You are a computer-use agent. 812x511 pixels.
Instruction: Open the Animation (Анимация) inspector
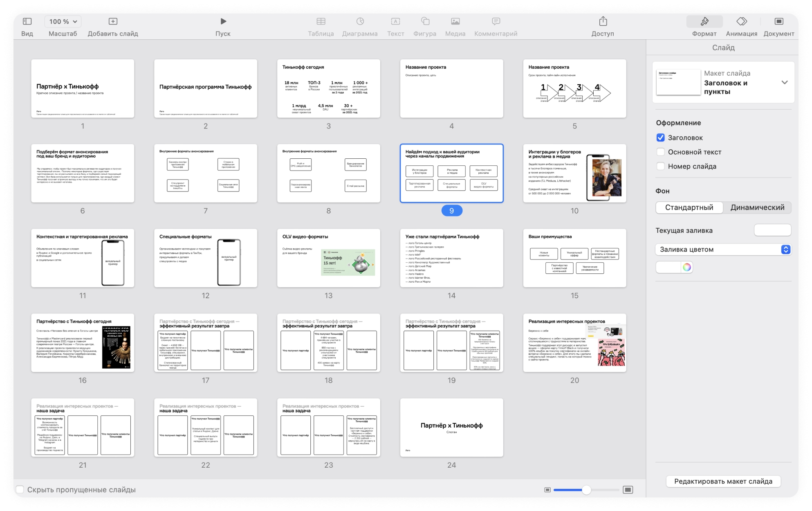click(x=741, y=21)
